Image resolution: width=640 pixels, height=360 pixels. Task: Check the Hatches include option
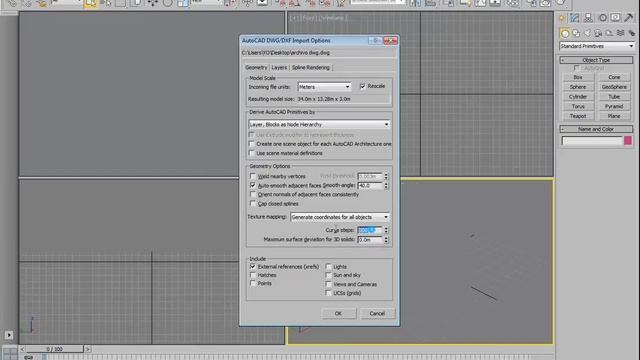(253, 275)
